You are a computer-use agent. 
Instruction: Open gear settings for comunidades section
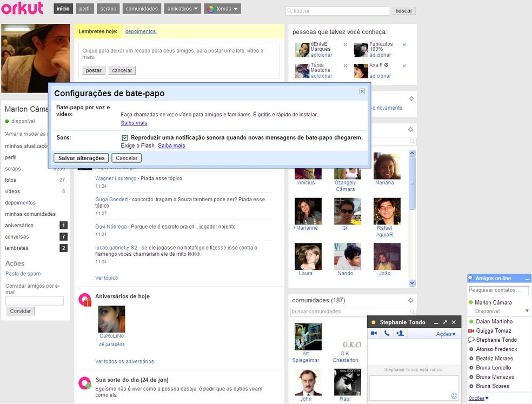tap(410, 300)
